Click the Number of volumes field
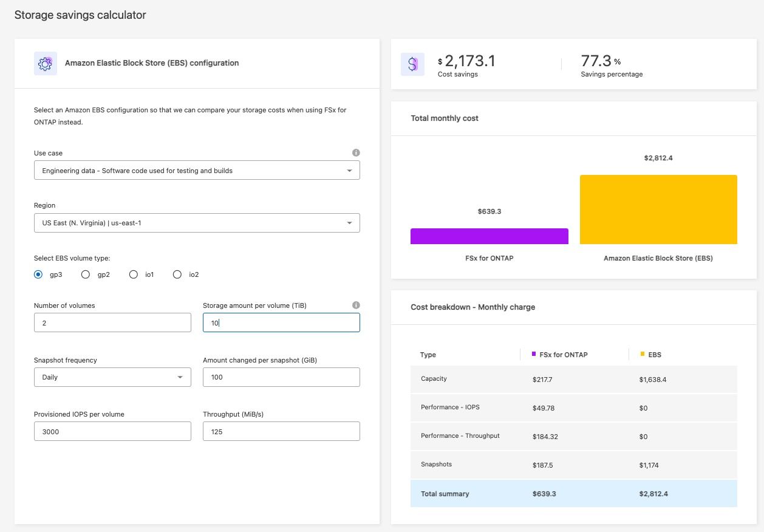This screenshot has height=532, width=764. [x=112, y=323]
